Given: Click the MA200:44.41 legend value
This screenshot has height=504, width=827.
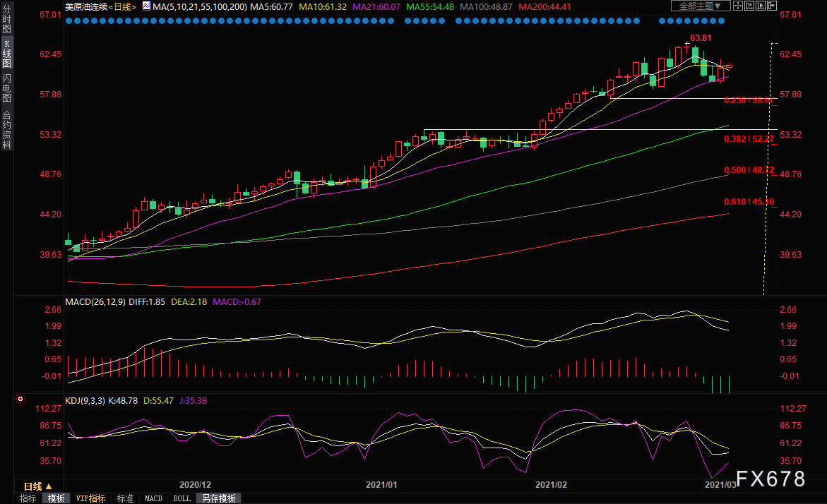Looking at the screenshot, I should click(545, 7).
